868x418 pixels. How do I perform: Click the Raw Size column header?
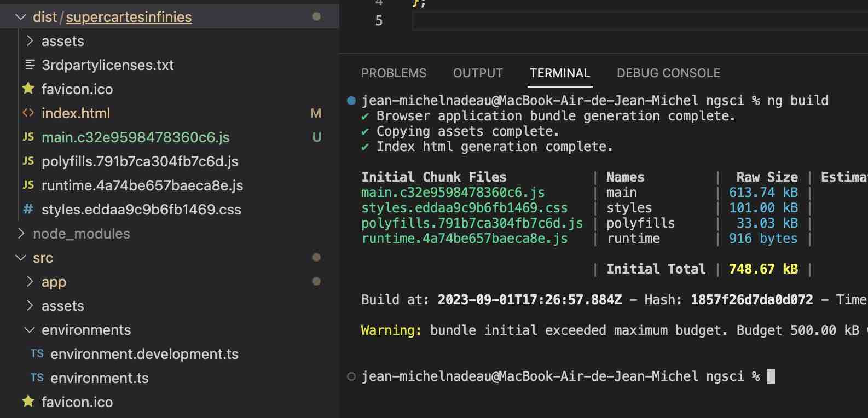tap(767, 177)
